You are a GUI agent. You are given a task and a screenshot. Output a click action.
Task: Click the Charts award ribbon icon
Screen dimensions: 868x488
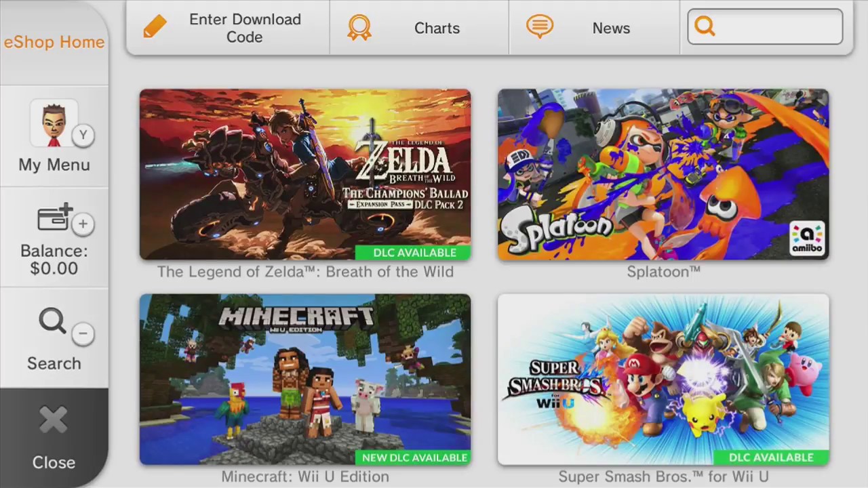(x=359, y=28)
